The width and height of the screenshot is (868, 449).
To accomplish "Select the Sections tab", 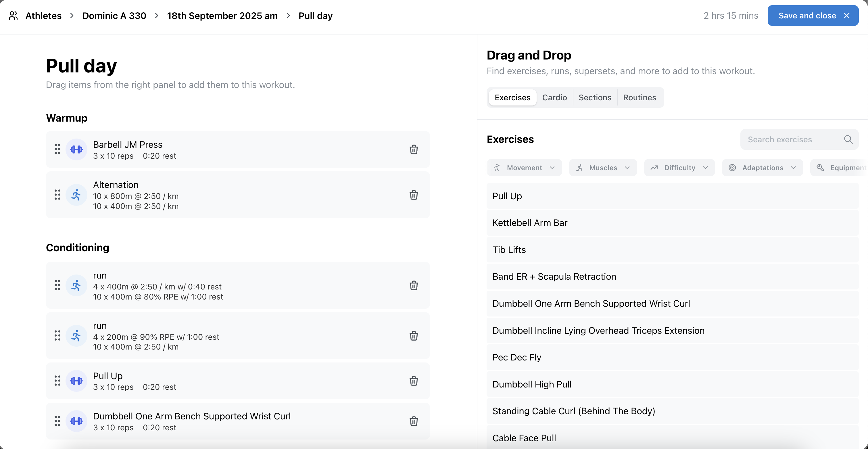I will pyautogui.click(x=595, y=97).
